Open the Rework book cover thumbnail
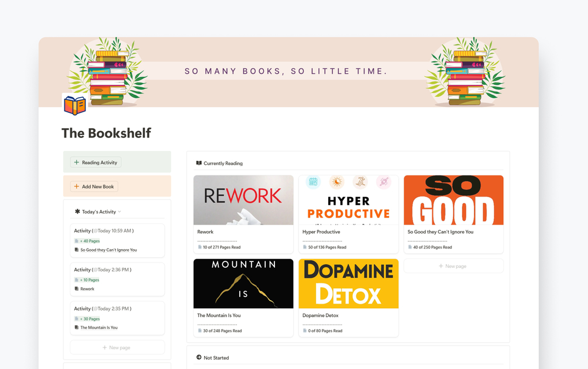The width and height of the screenshot is (588, 369). [243, 200]
